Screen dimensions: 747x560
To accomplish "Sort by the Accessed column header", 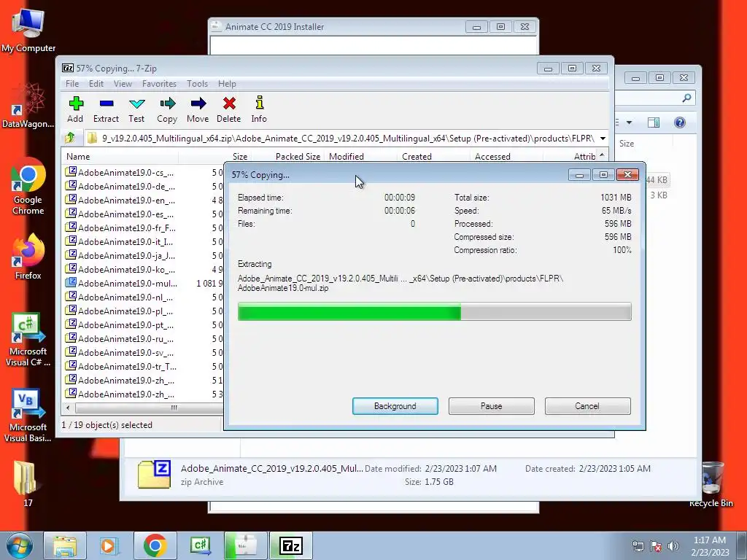I will pyautogui.click(x=506, y=157).
